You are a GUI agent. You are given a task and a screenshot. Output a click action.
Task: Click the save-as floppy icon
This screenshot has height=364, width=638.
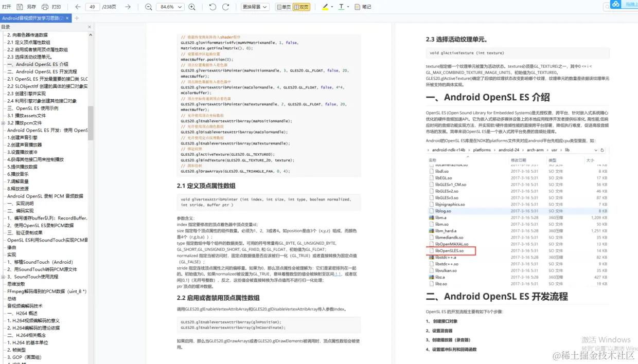(20, 7)
